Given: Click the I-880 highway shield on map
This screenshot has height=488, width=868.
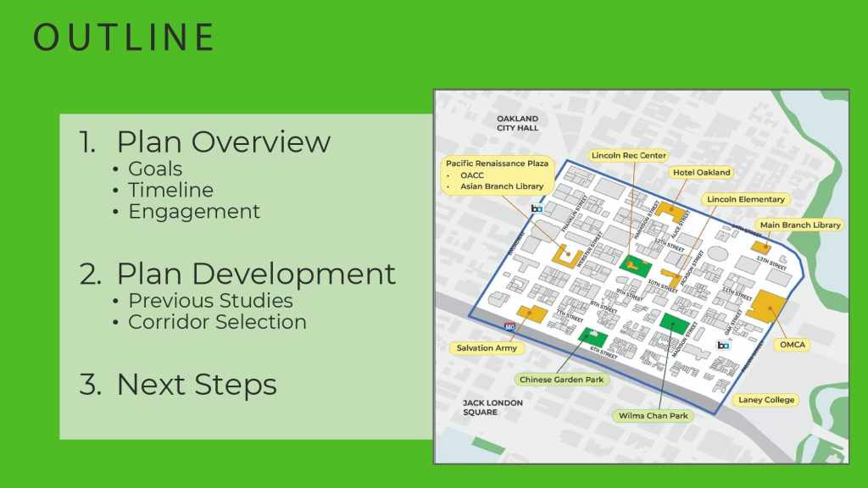Looking at the screenshot, I should pos(509,326).
